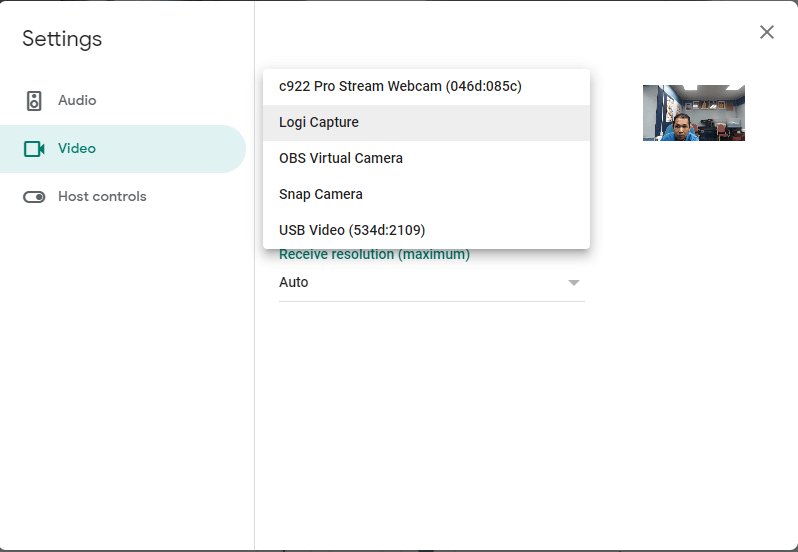The image size is (798, 552).
Task: Click the Audio label text
Action: pyautogui.click(x=77, y=100)
